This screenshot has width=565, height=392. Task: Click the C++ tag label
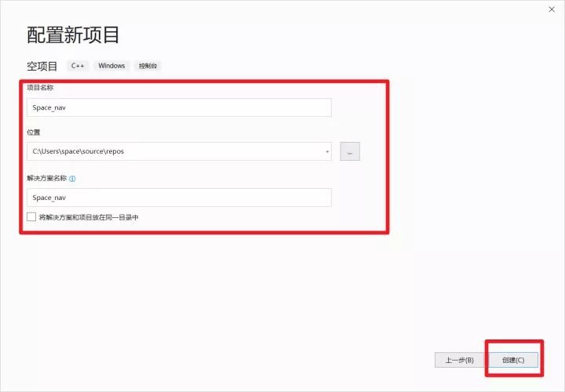(x=78, y=66)
